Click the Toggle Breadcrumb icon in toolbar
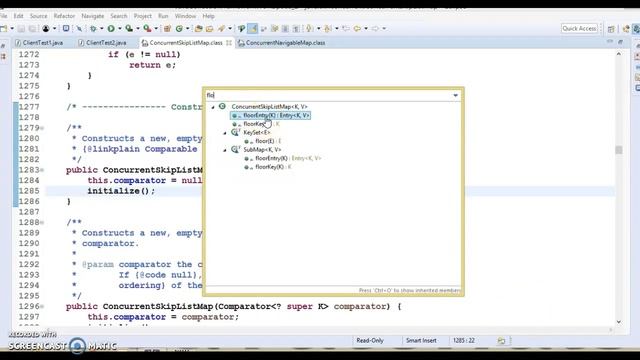Image resolution: width=640 pixels, height=360 pixels. (x=241, y=29)
